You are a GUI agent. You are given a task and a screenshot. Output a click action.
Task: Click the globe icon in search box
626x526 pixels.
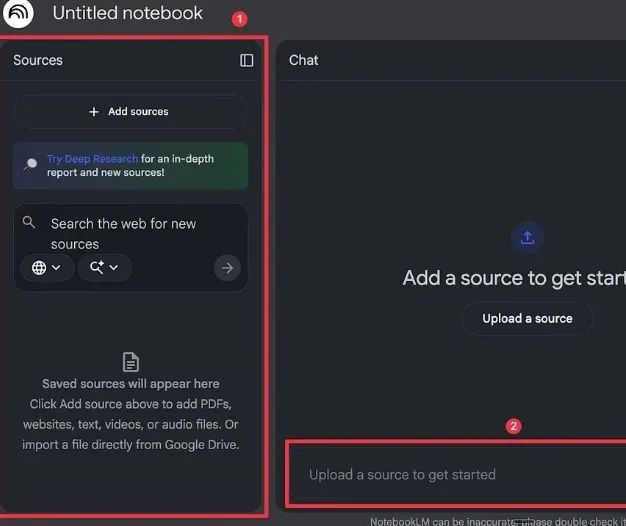click(x=39, y=268)
